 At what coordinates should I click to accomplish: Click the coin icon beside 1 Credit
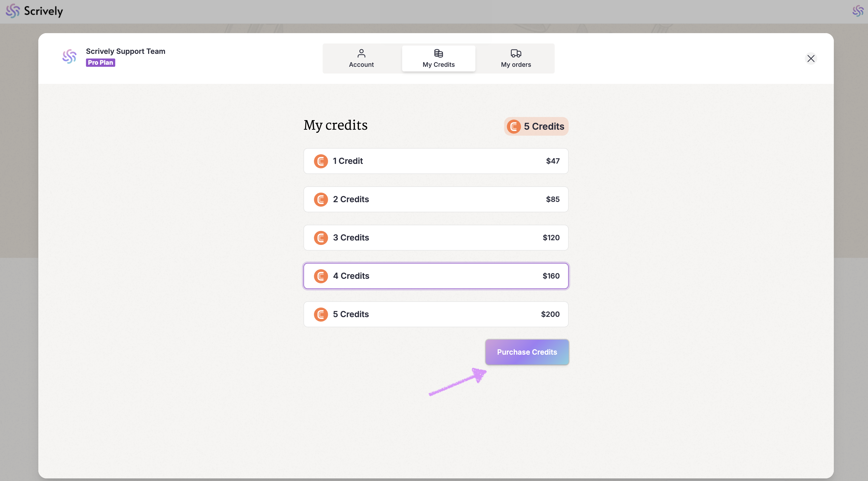321,161
